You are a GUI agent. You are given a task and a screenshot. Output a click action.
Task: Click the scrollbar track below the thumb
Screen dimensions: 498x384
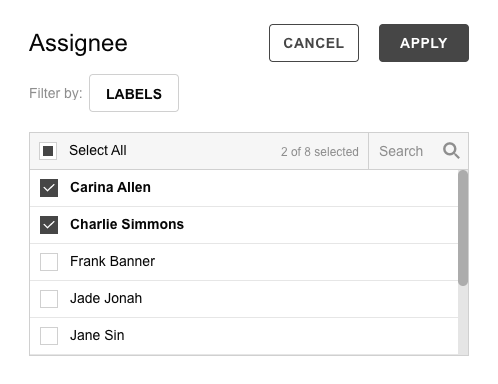[463, 320]
